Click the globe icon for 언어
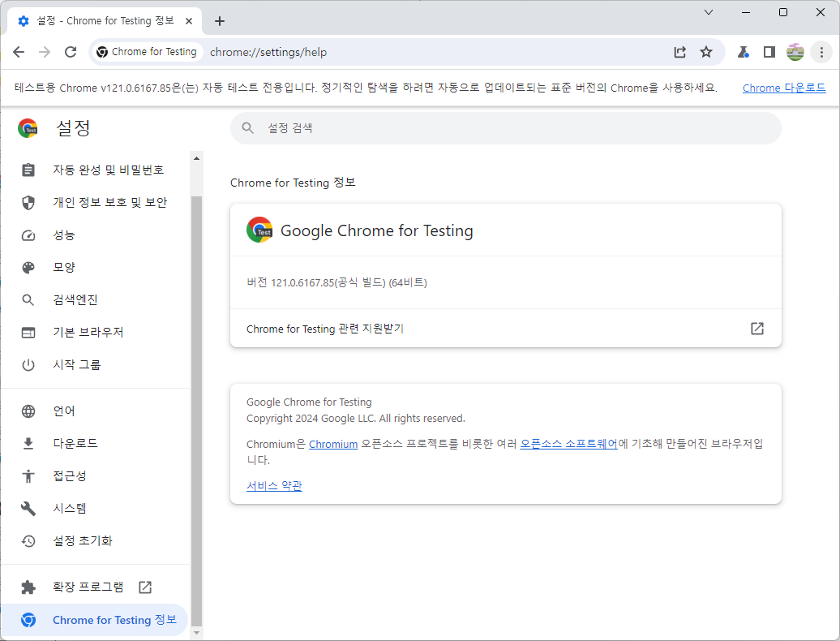 pyautogui.click(x=28, y=411)
